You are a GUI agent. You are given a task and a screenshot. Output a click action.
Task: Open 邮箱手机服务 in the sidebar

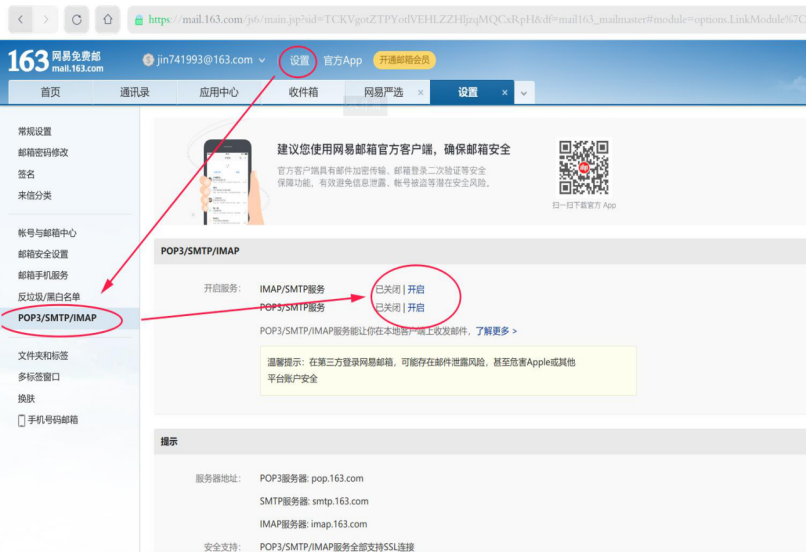[43, 275]
